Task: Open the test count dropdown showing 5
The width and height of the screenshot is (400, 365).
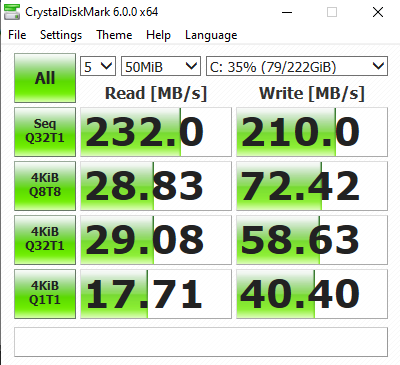Action: (x=98, y=66)
